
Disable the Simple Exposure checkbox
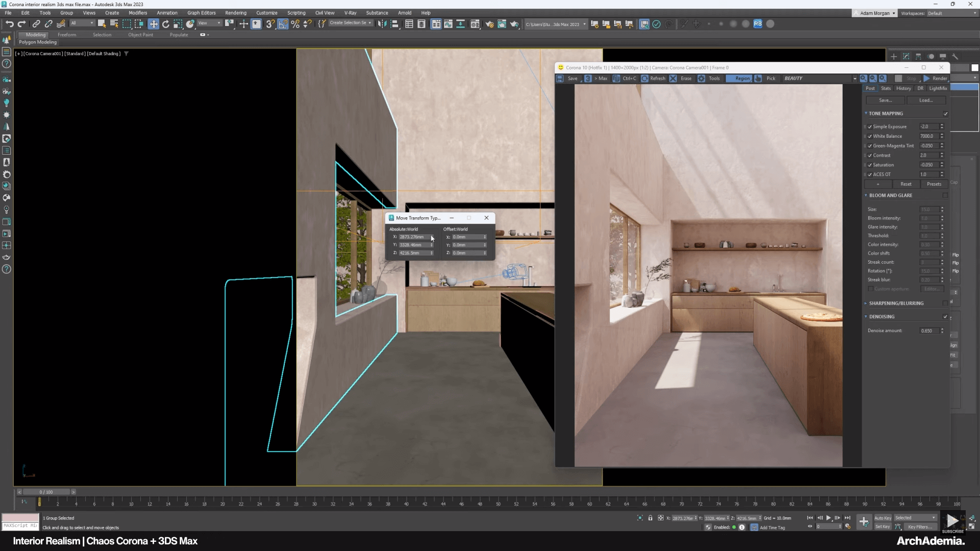point(869,126)
